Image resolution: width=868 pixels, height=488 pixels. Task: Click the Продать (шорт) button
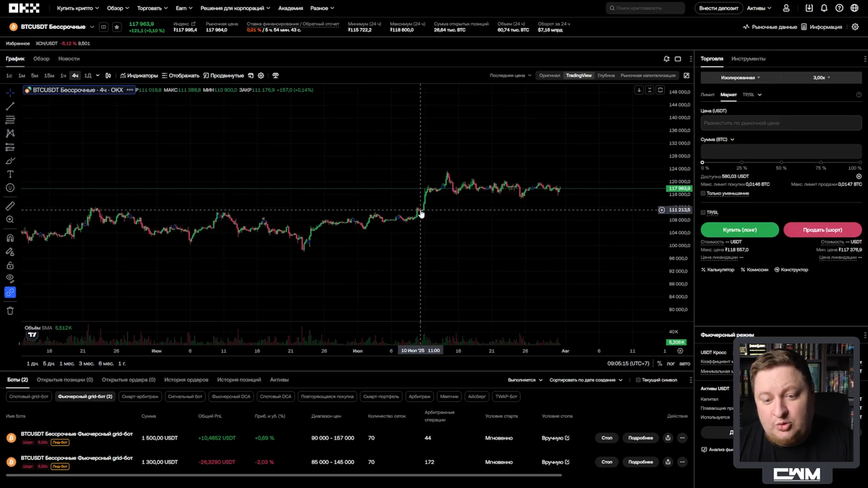822,229
